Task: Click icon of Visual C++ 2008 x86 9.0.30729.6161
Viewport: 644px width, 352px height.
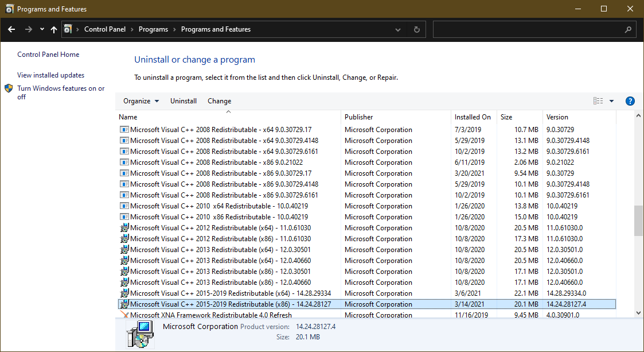Action: point(124,195)
